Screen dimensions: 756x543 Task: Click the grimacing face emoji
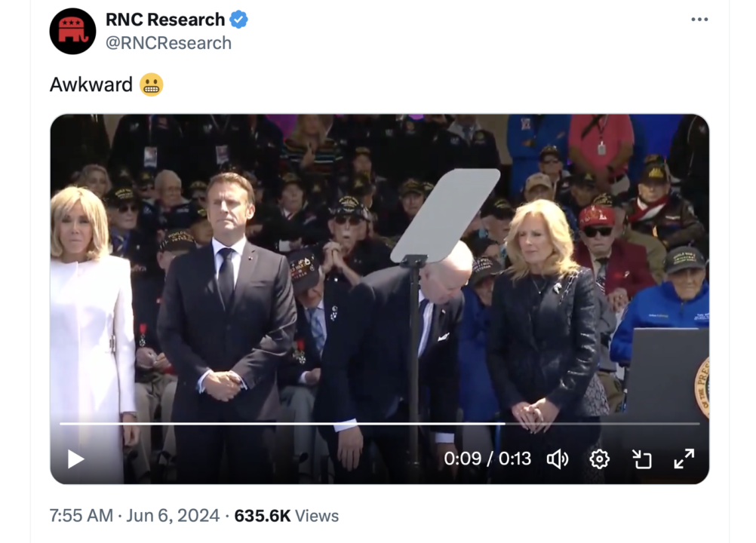pos(152,84)
